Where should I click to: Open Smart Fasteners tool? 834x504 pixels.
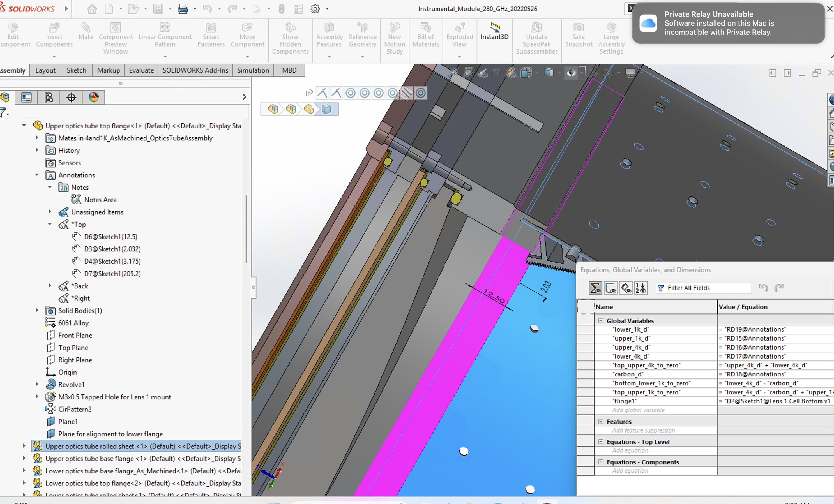tap(211, 35)
